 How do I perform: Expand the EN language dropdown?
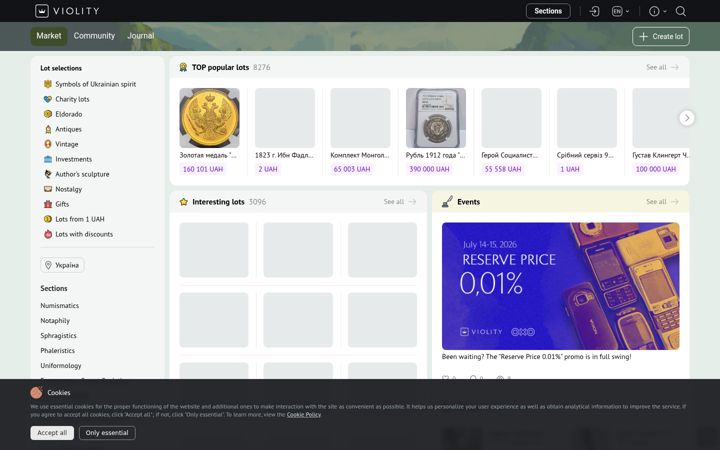coord(620,11)
